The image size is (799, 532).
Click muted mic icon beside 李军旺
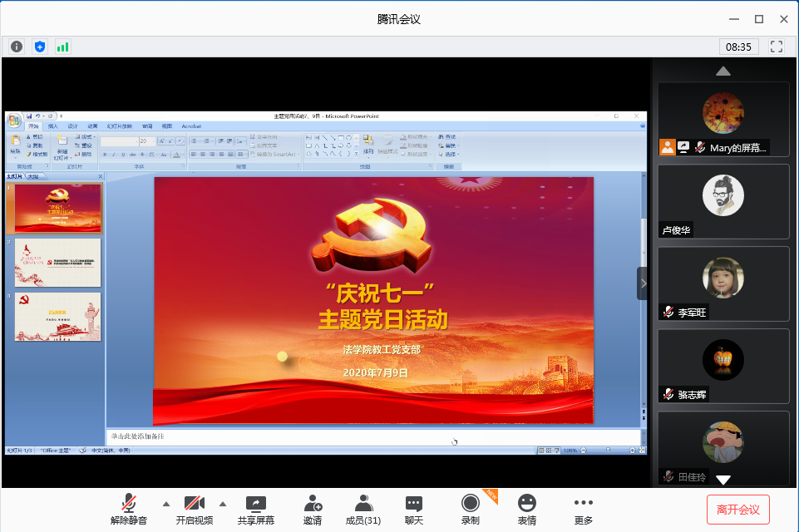click(668, 312)
